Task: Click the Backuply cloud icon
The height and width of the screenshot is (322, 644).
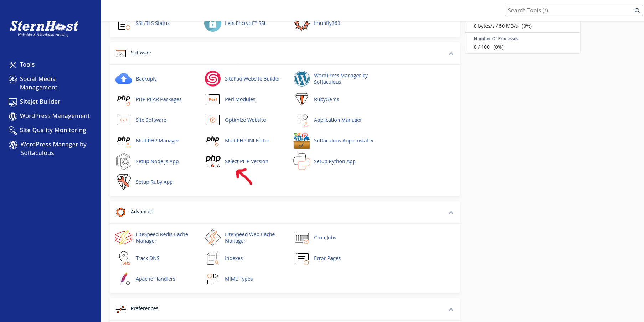Action: pos(124,79)
